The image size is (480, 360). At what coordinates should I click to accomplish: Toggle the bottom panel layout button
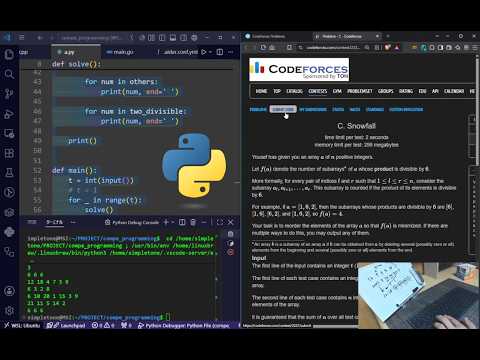coord(173,38)
